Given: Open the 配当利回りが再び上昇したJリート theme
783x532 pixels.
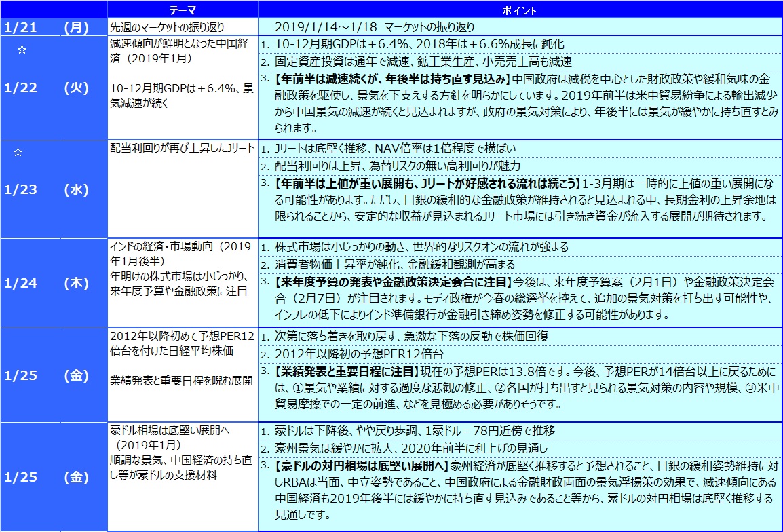Looking at the screenshot, I should pos(182,147).
